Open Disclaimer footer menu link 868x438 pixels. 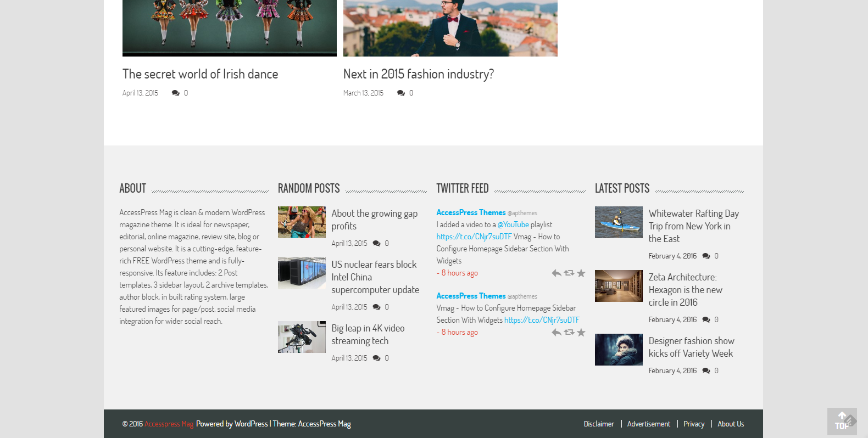click(598, 424)
